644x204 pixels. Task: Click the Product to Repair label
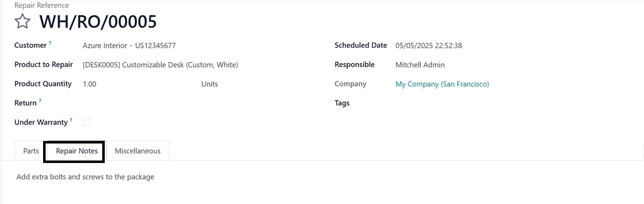(x=44, y=65)
